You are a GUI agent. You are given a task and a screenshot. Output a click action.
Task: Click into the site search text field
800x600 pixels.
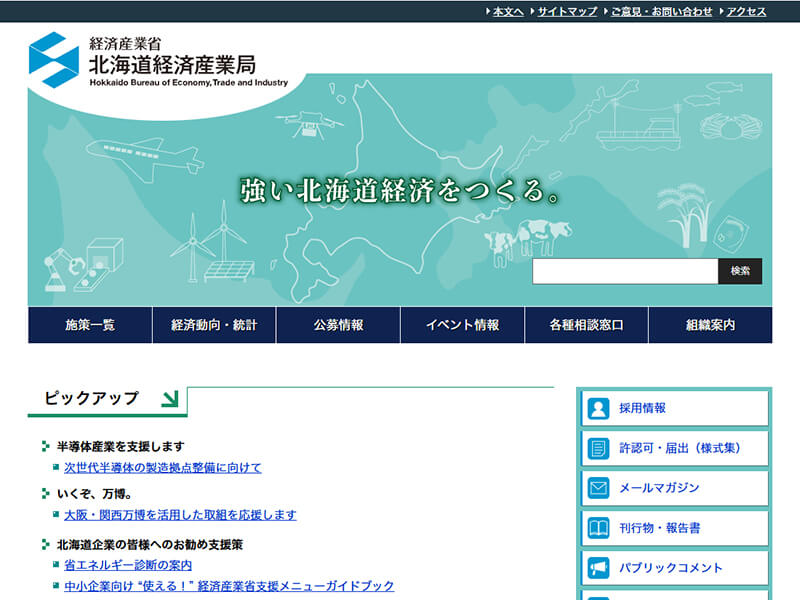(x=625, y=271)
